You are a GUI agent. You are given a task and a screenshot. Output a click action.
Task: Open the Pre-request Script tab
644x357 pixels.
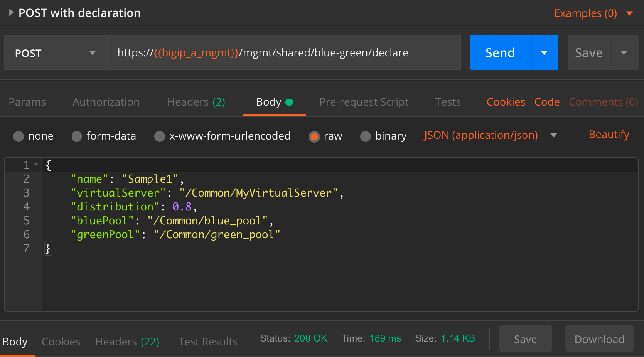pyautogui.click(x=364, y=102)
